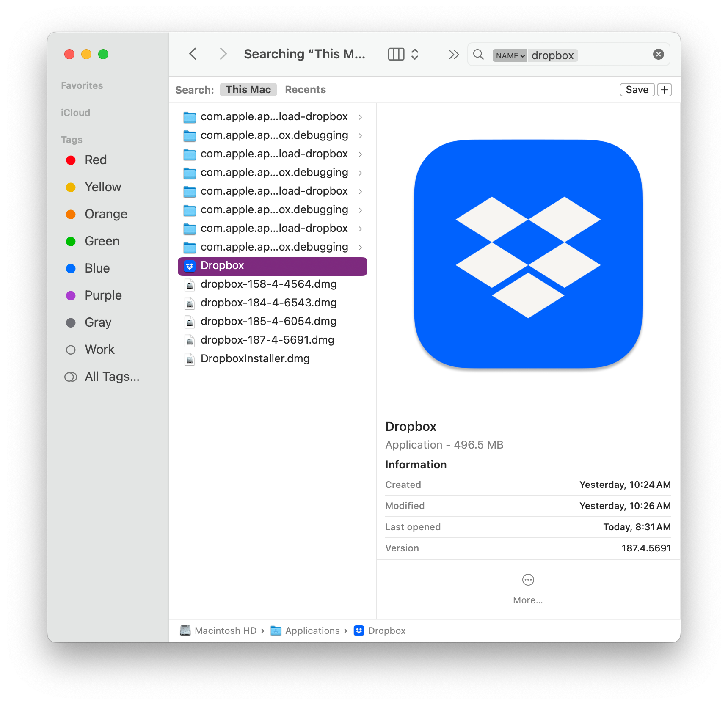
Task: Choose the Green tag
Action: (102, 241)
